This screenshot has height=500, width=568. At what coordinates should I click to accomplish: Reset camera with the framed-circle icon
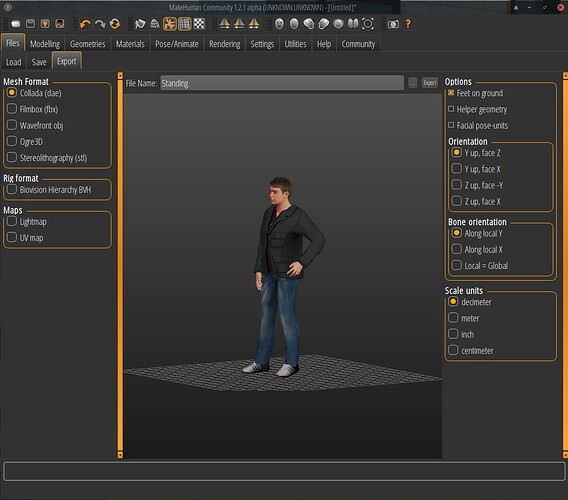[x=368, y=24]
